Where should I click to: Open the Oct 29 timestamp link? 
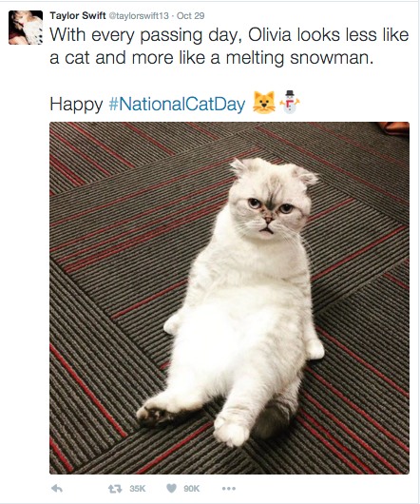tap(190, 16)
